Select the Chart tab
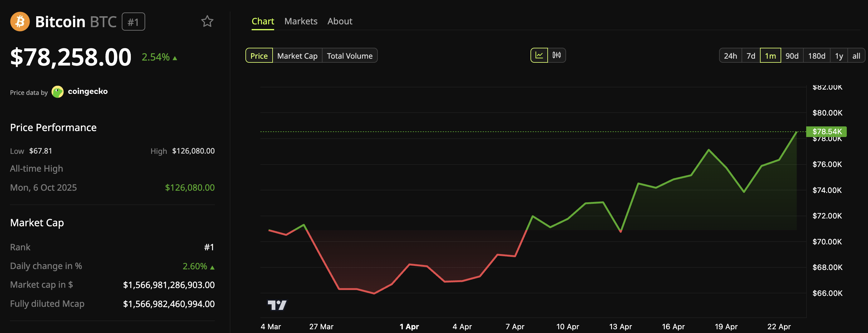This screenshot has height=333, width=868. coord(263,21)
